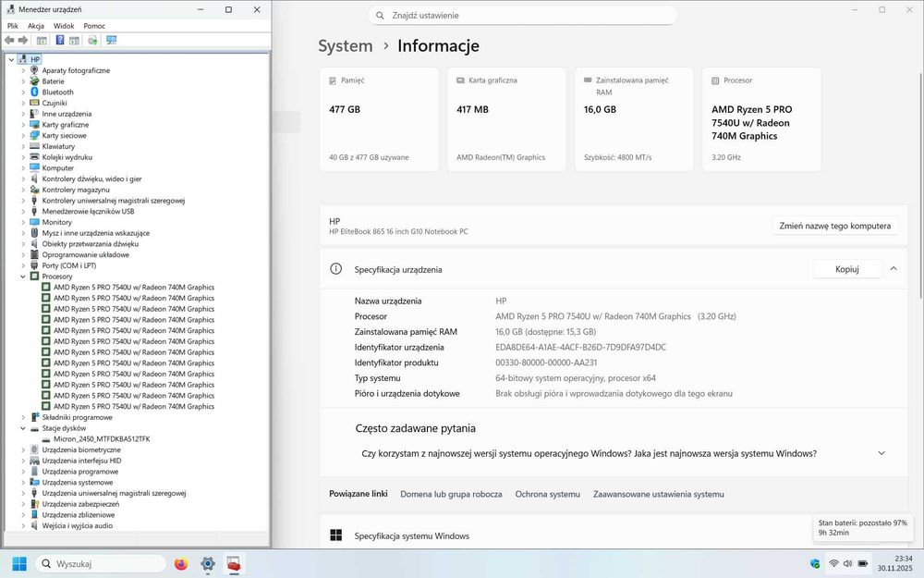Click the Znajdź ustawienie search field
This screenshot has height=578, width=924.
coord(523,16)
